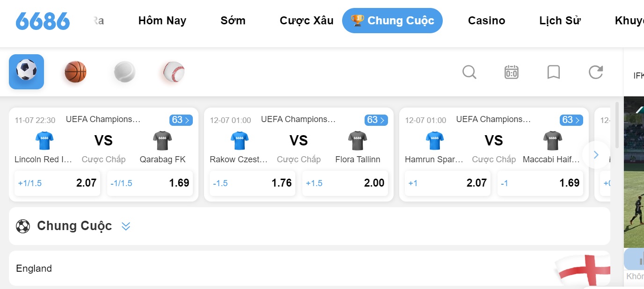644x289 pixels.
Task: Click the bookmark favorites icon
Action: [x=554, y=72]
